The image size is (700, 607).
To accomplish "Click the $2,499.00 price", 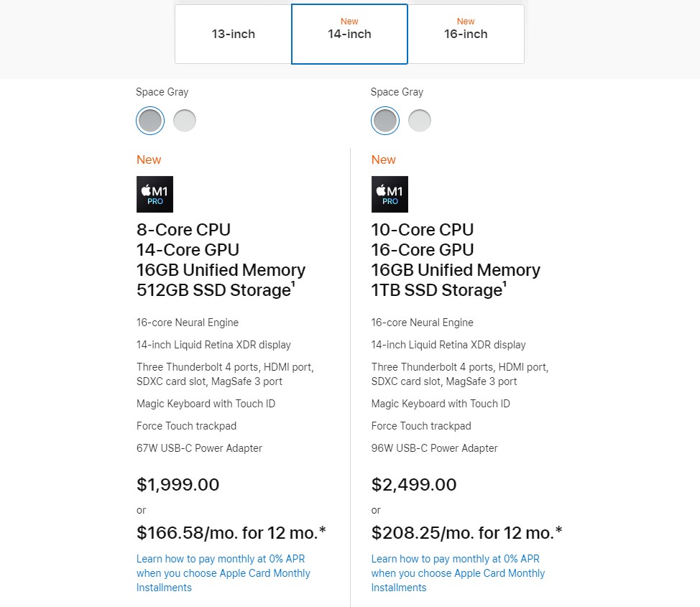I will click(x=414, y=485).
